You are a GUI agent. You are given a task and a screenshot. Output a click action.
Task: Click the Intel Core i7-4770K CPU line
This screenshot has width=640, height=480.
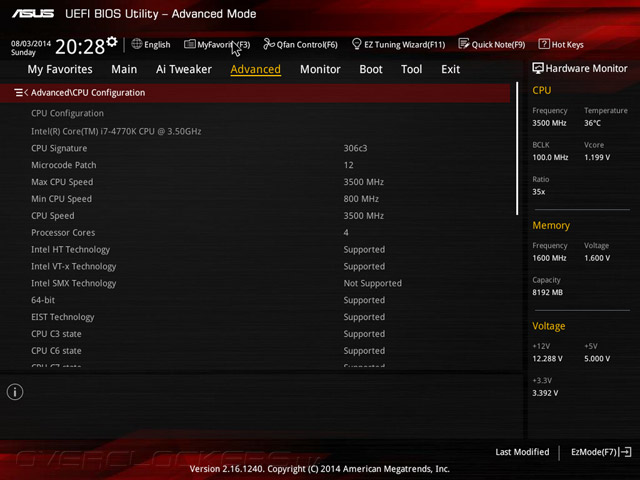(116, 131)
